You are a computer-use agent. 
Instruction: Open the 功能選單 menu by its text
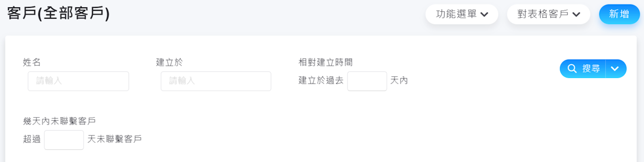[x=456, y=14]
